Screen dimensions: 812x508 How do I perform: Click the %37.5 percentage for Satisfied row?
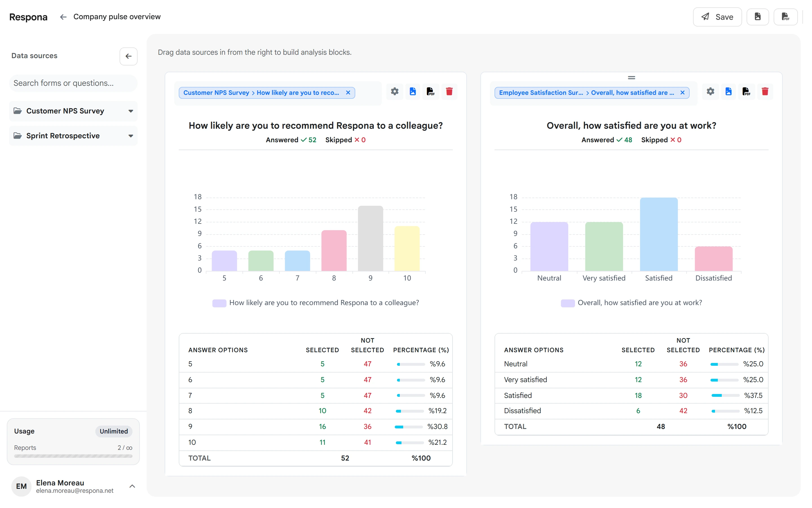click(x=753, y=395)
